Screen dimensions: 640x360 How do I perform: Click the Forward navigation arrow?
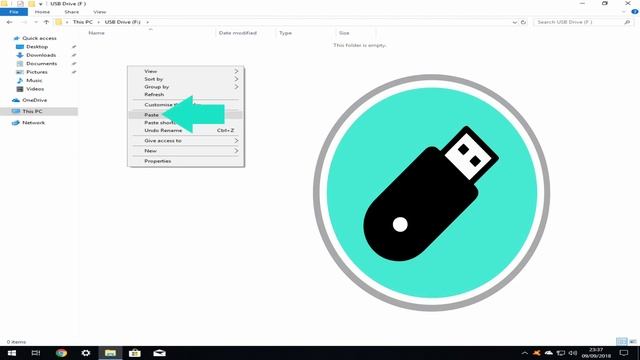tap(24, 22)
